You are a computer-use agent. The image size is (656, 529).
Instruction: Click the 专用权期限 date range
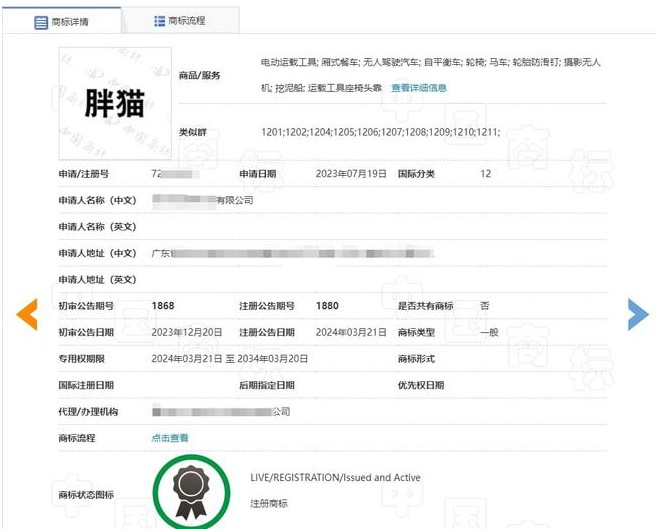tap(229, 358)
